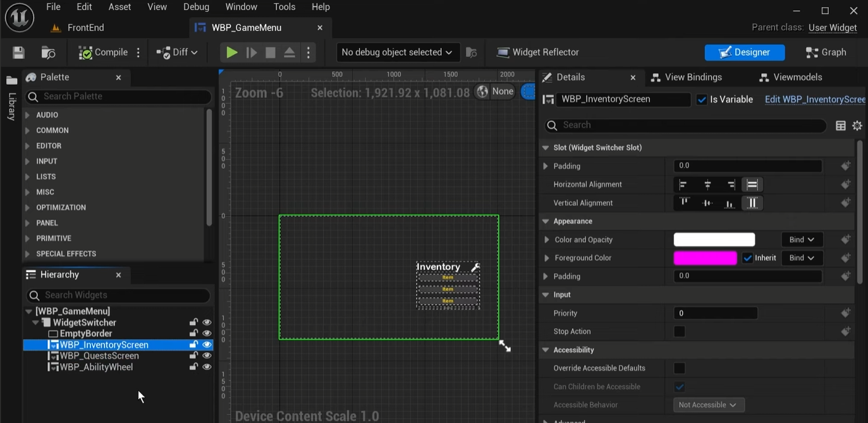Open the Bind dropdown for Color and Opacity
Viewport: 868px width, 423px height.
pyautogui.click(x=802, y=240)
